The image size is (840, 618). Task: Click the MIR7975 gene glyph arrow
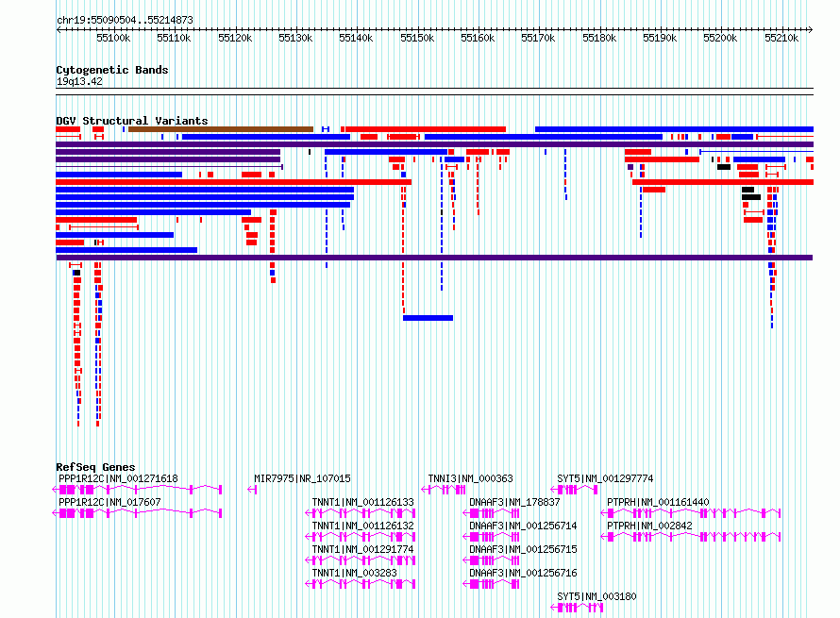252,490
